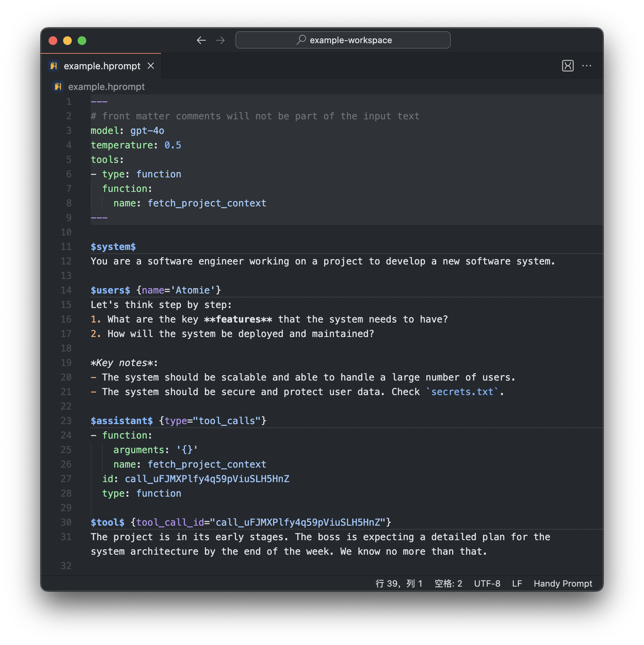Click the file icon in the breadcrumb bar

(58, 86)
